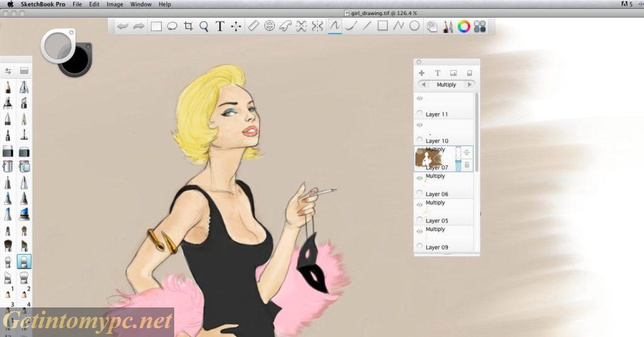Hide Layer 11 using its eye icon

click(419, 99)
